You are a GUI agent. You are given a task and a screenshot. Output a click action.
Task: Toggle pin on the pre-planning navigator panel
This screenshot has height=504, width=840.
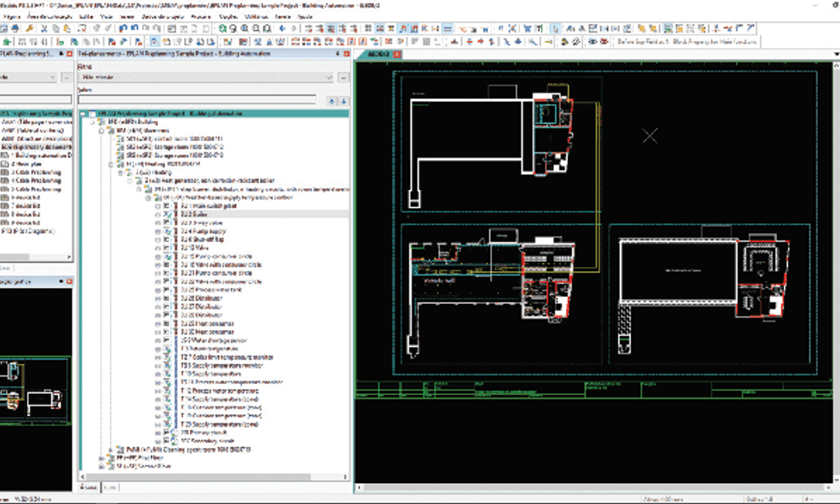pyautogui.click(x=338, y=54)
